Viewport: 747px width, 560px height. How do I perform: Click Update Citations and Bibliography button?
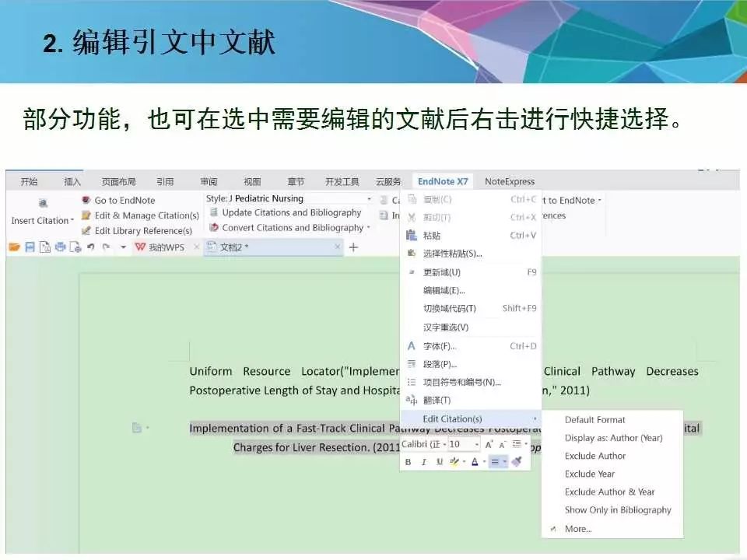coord(286,212)
